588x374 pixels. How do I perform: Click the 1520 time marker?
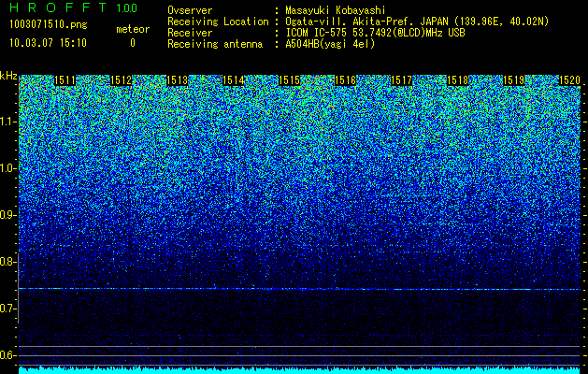569,80
